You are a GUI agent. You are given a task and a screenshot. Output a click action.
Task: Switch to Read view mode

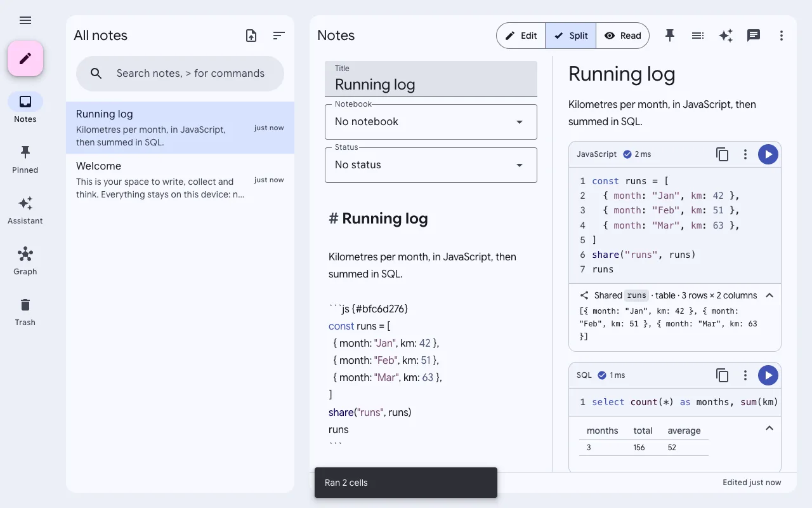[x=623, y=36]
